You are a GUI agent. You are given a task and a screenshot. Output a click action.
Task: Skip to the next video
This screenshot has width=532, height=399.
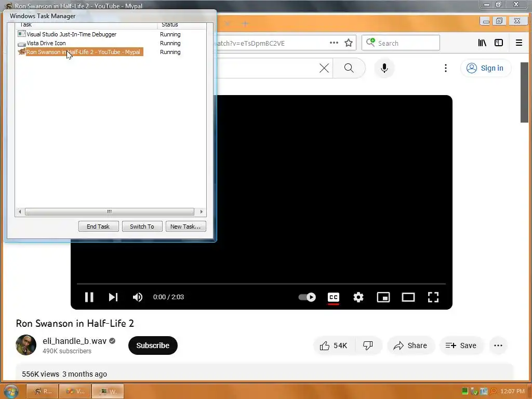(x=113, y=297)
